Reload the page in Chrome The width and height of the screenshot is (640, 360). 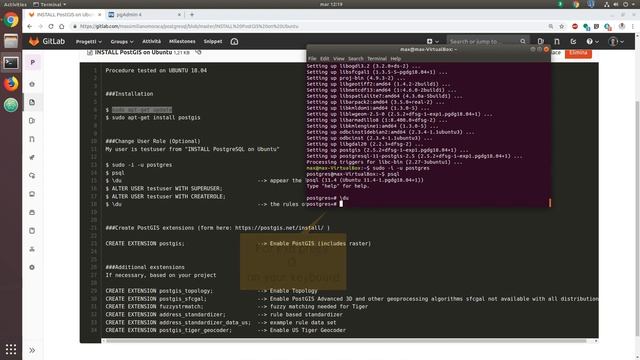point(51,27)
